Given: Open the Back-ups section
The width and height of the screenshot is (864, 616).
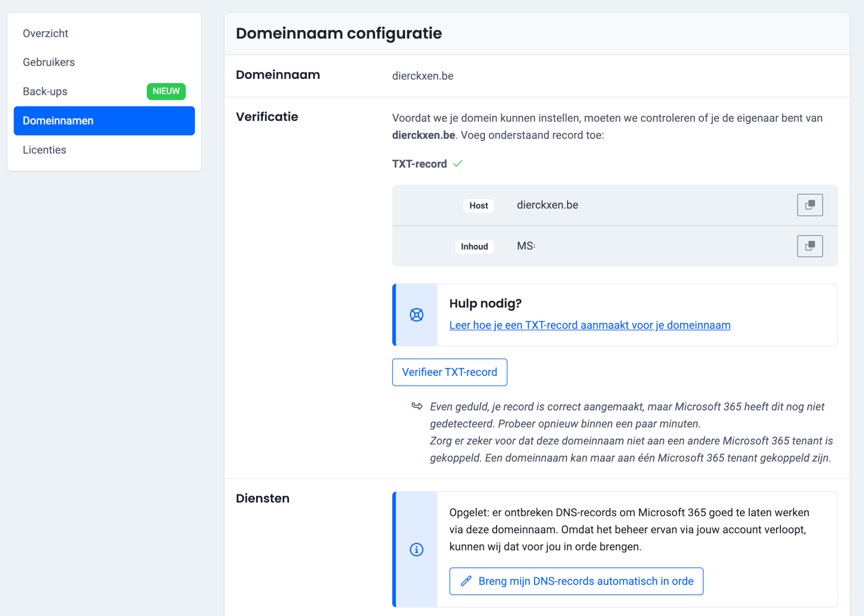Looking at the screenshot, I should click(x=45, y=91).
